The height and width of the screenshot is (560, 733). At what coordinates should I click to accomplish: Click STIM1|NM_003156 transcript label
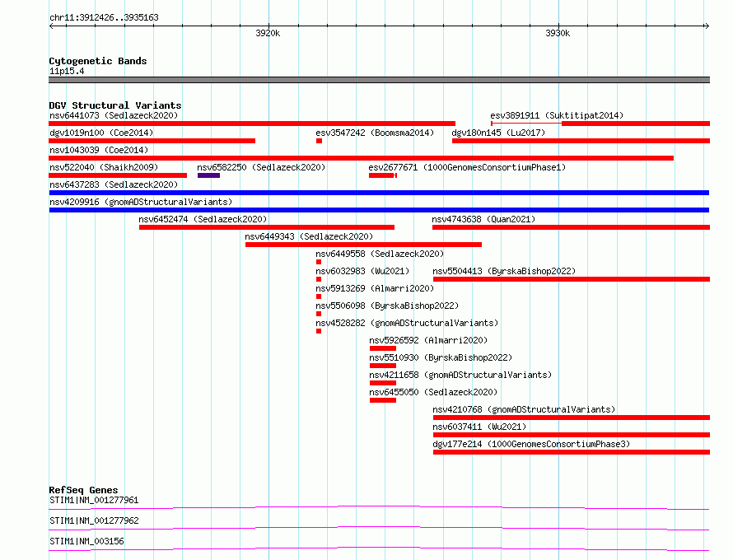86,541
